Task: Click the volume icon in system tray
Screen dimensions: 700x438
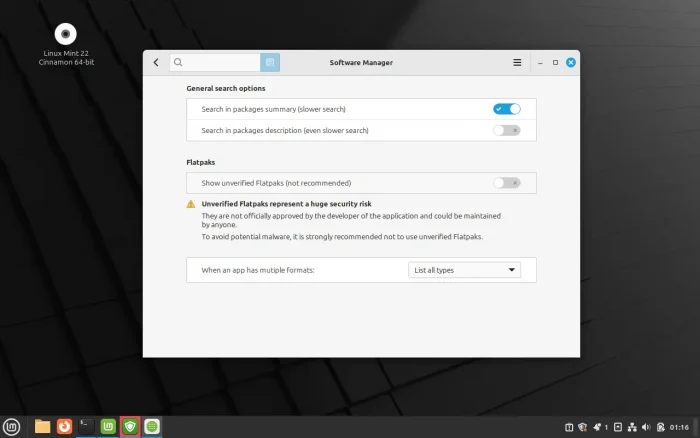Action: [644, 427]
